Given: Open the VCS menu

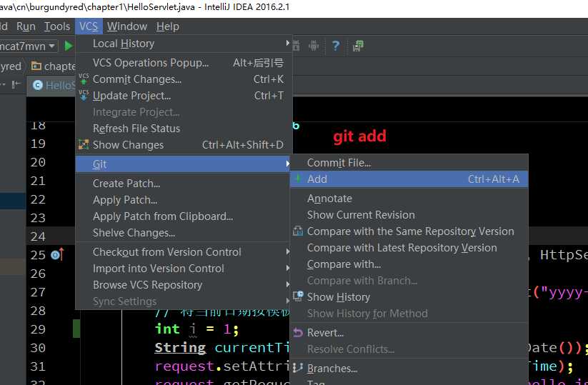Looking at the screenshot, I should click(x=89, y=26).
